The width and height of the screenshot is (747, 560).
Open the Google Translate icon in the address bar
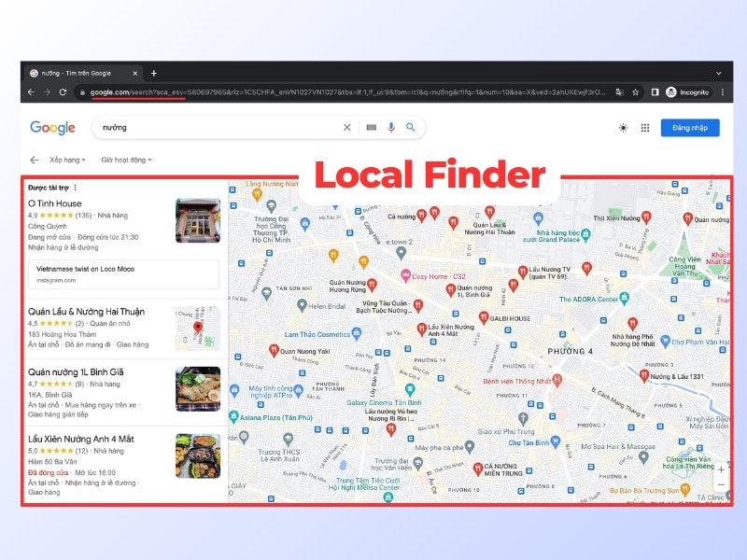(x=619, y=92)
